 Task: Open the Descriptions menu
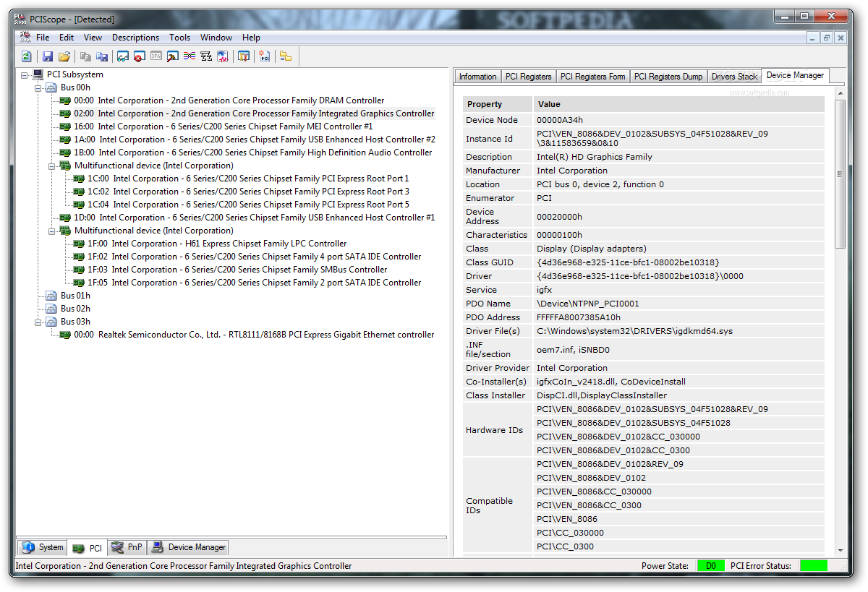(x=135, y=38)
